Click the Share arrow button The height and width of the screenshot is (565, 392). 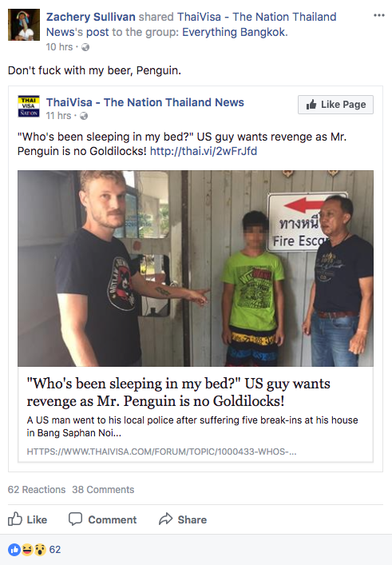pos(183,519)
